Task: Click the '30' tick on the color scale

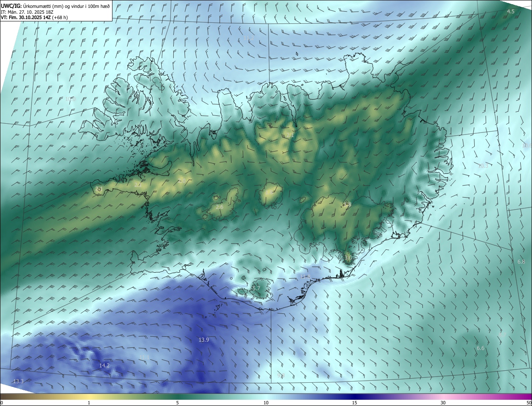Action: click(443, 403)
